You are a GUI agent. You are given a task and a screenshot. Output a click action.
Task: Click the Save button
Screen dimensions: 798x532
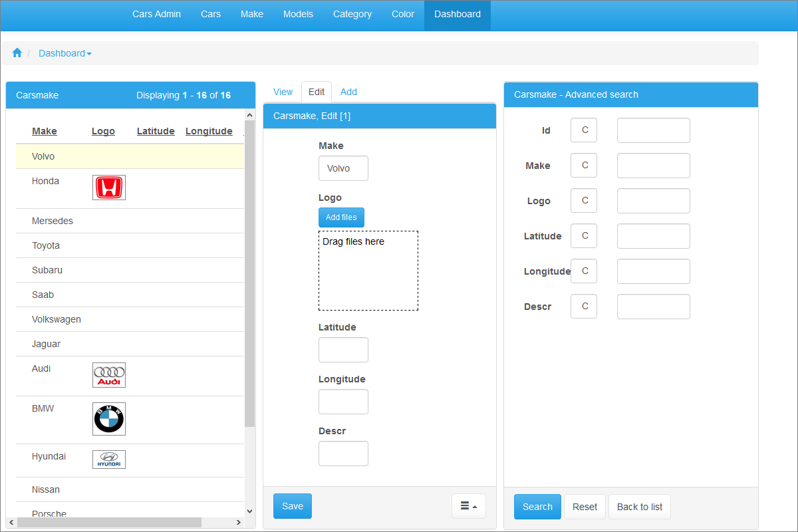(292, 505)
